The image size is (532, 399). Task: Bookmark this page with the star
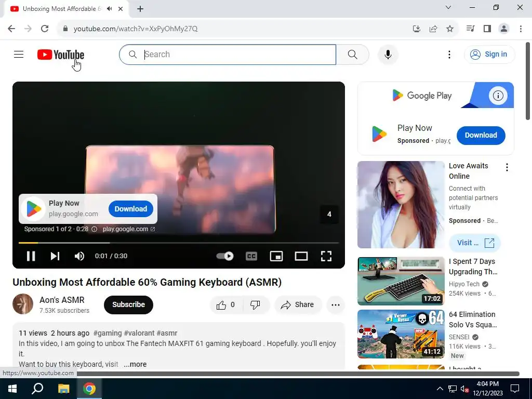pyautogui.click(x=450, y=29)
